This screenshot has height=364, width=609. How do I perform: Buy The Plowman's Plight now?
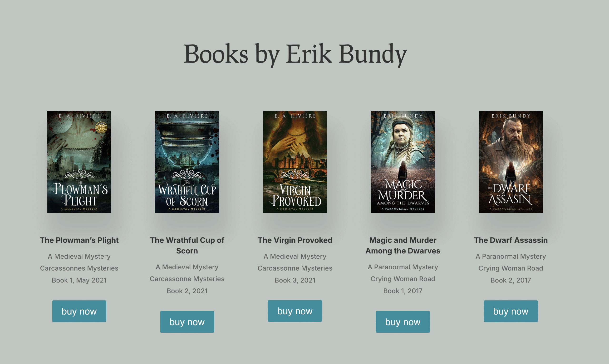[x=79, y=311]
